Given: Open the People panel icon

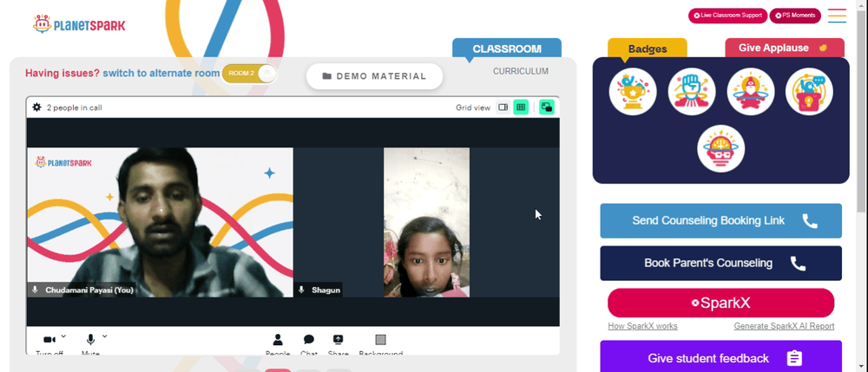Looking at the screenshot, I should pos(278,339).
